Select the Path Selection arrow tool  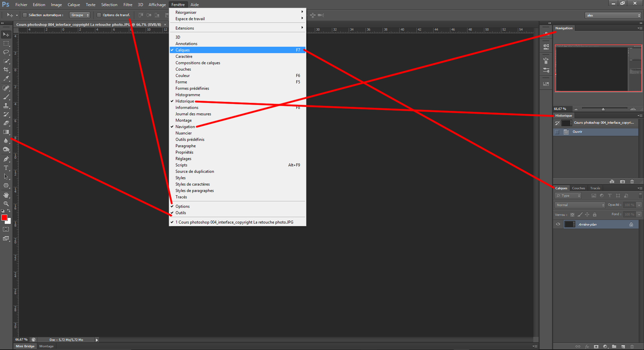6,176
